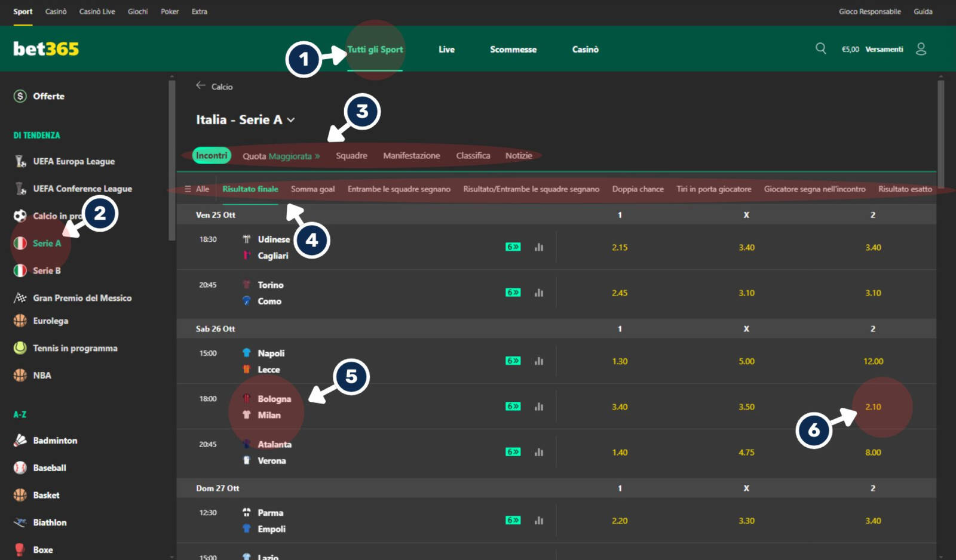Open the Quota Maggiorata chevron tab
The image size is (956, 560).
click(281, 156)
